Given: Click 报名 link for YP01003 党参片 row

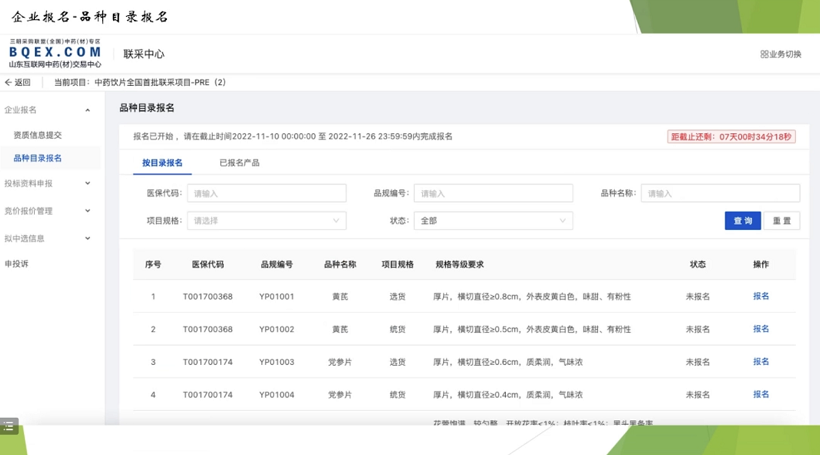Looking at the screenshot, I should (x=760, y=362).
